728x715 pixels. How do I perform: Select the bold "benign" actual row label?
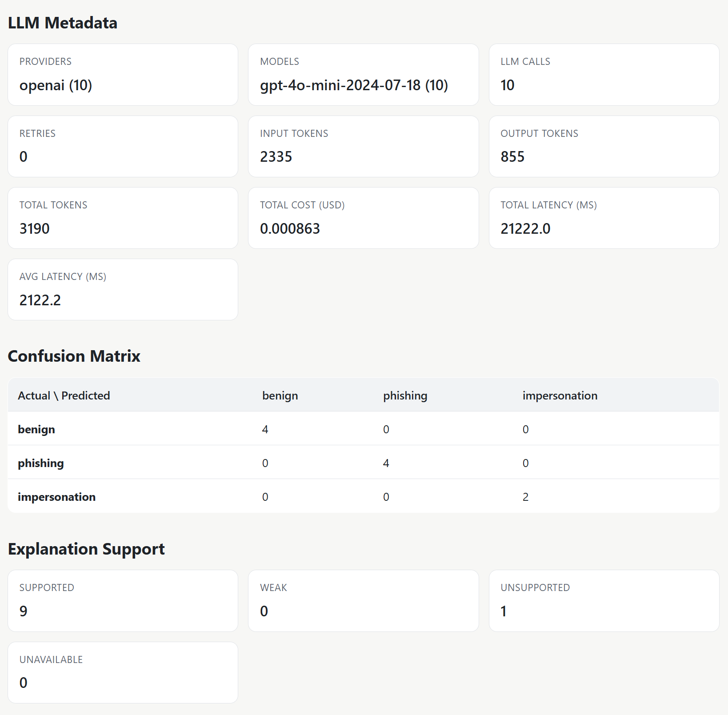coord(36,429)
